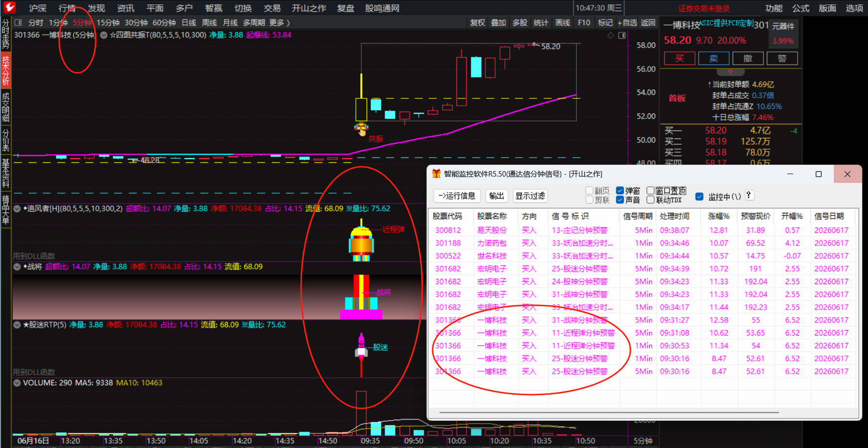Open 多周期 period option
Screen dimensions: 868x448
pos(254,22)
